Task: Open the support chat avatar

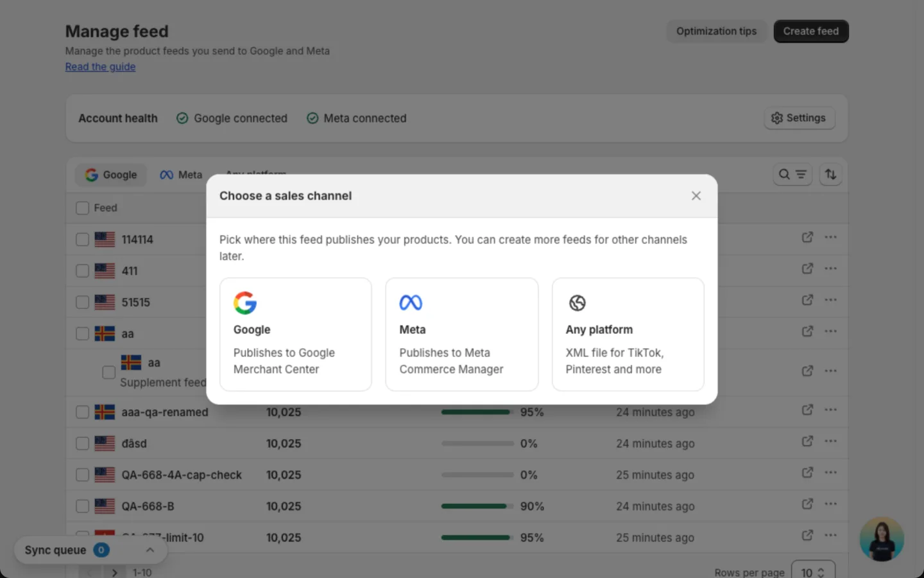Action: click(x=882, y=539)
